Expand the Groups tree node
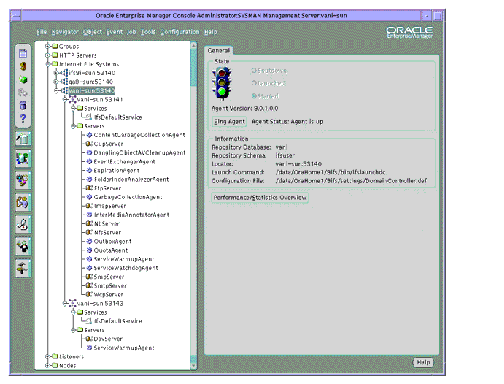The width and height of the screenshot is (504, 384). click(x=47, y=46)
